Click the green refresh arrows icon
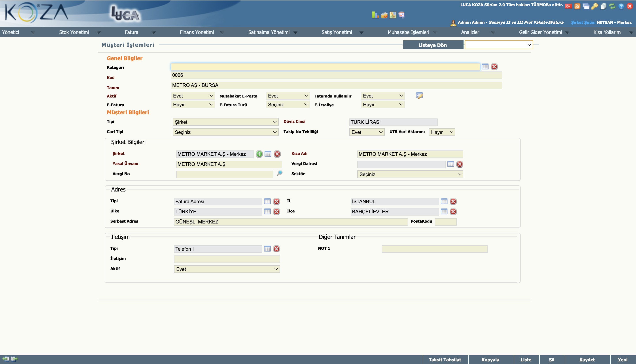Image resolution: width=636 pixels, height=364 pixels. click(x=612, y=6)
